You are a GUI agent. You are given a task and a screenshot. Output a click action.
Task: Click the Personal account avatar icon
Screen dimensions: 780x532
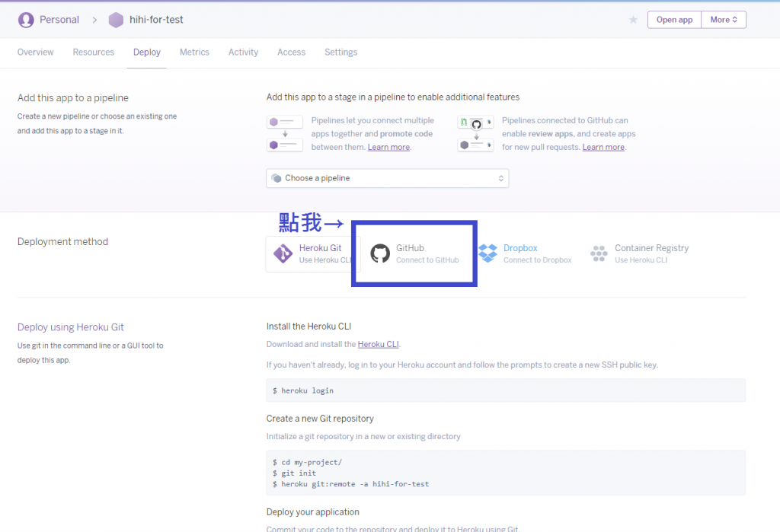coord(26,20)
